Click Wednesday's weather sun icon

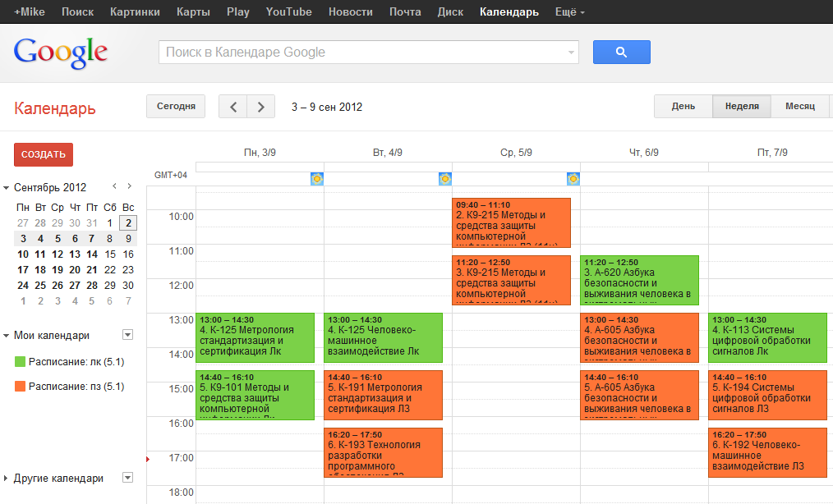tap(573, 179)
